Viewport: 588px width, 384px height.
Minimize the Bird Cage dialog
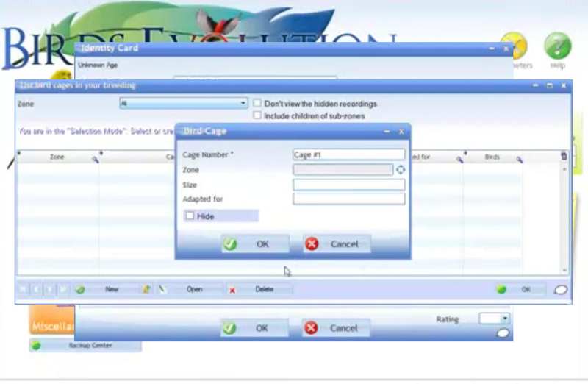(387, 132)
